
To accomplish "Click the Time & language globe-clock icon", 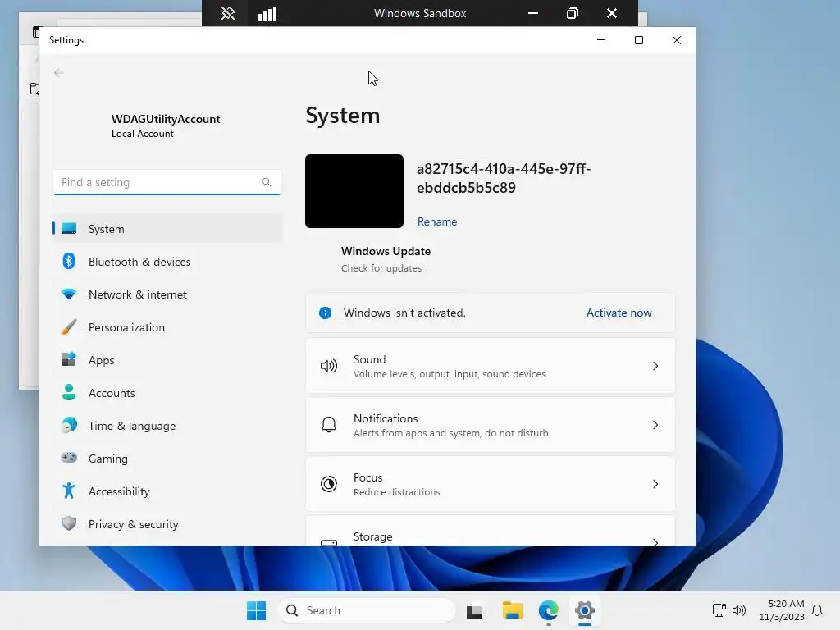I will [69, 425].
